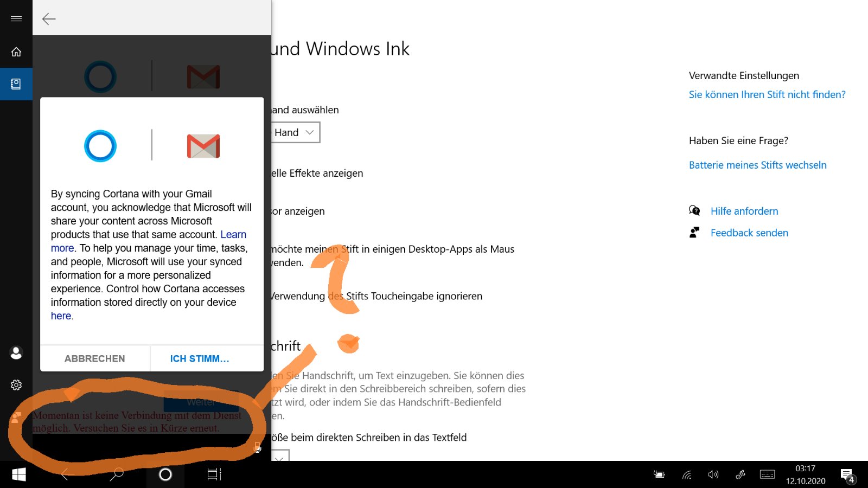Click the taskbar back arrow button
Image resolution: width=868 pixels, height=488 pixels.
(x=68, y=474)
